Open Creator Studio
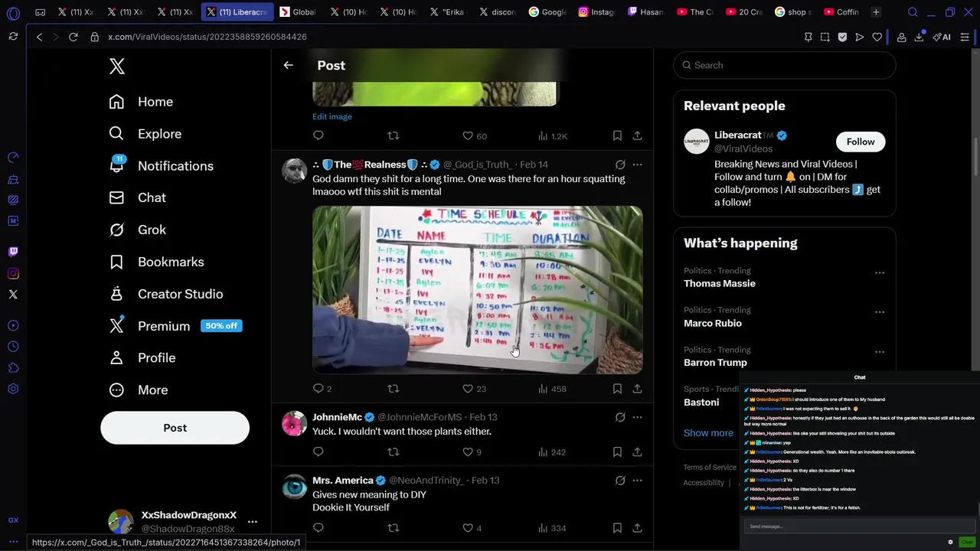This screenshot has height=551, width=980. [x=166, y=294]
